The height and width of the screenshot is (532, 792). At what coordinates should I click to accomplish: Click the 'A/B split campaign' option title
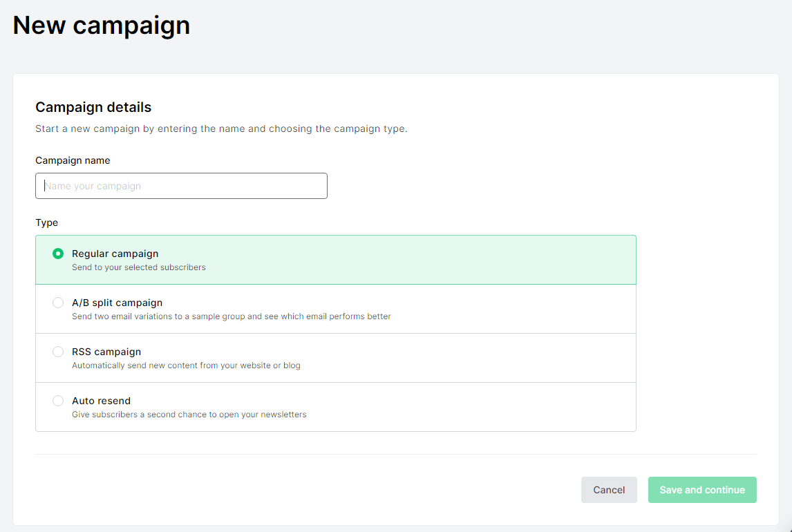tap(117, 303)
